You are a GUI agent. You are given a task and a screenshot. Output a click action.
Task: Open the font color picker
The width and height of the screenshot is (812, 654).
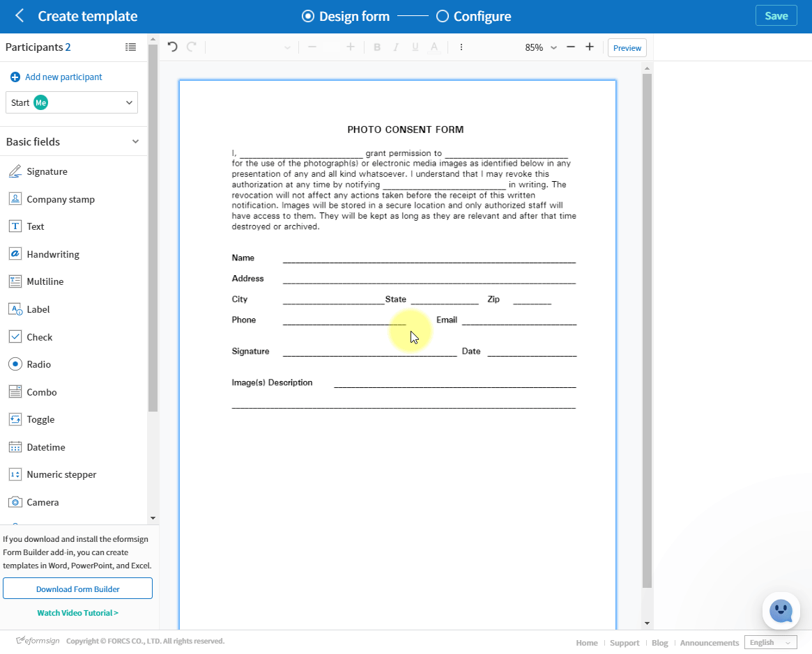[434, 47]
